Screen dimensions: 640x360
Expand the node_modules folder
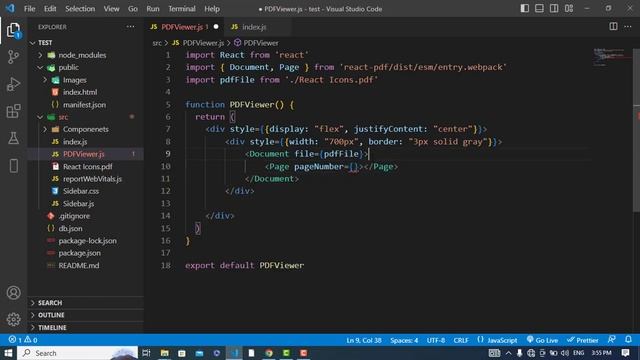pyautogui.click(x=85, y=55)
